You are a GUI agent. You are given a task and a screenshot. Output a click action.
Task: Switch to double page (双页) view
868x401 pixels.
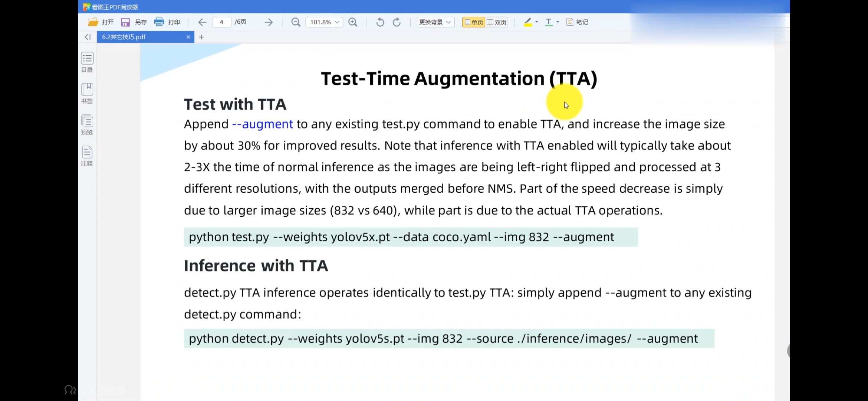pyautogui.click(x=497, y=22)
